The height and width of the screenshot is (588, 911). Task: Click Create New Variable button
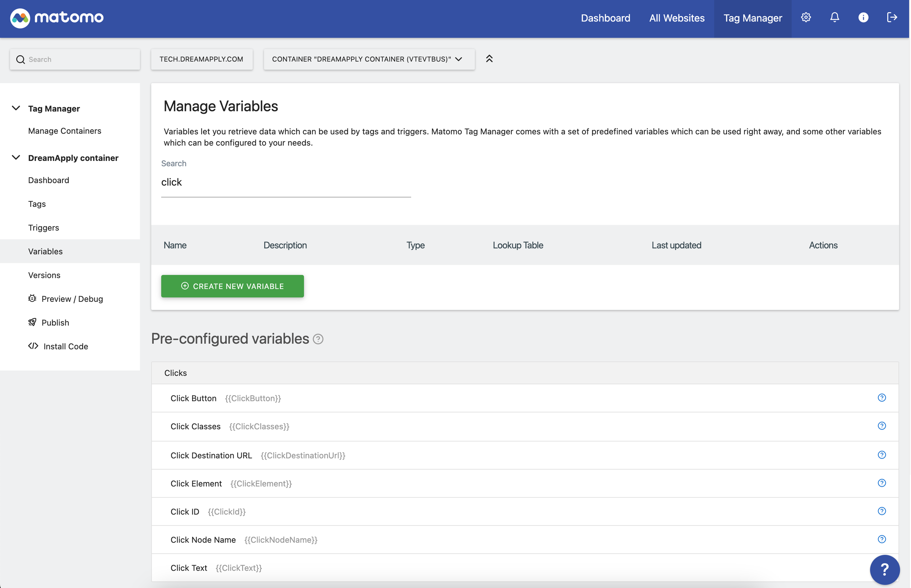point(232,286)
